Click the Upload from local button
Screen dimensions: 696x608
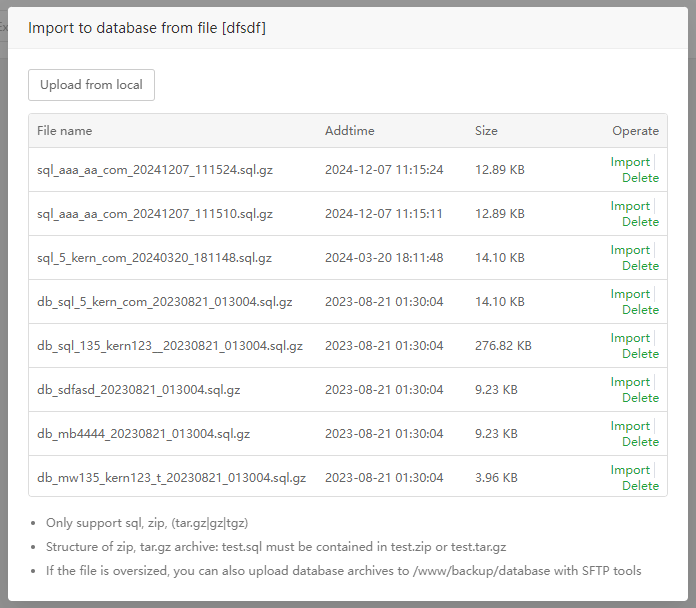coord(91,85)
